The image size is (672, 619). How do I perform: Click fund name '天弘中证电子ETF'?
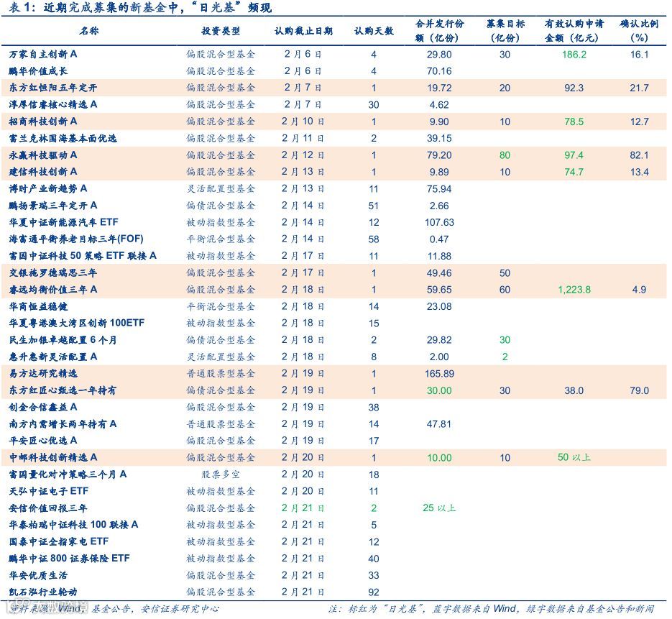point(48,491)
